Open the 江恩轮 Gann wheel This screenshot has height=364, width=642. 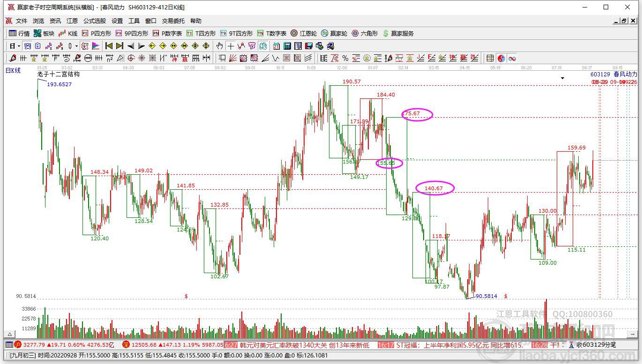coord(304,33)
